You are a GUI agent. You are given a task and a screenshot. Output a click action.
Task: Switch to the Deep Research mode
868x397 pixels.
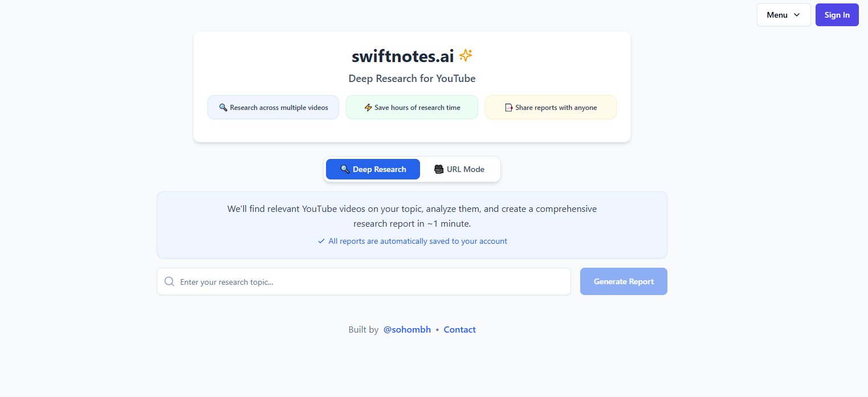click(373, 169)
